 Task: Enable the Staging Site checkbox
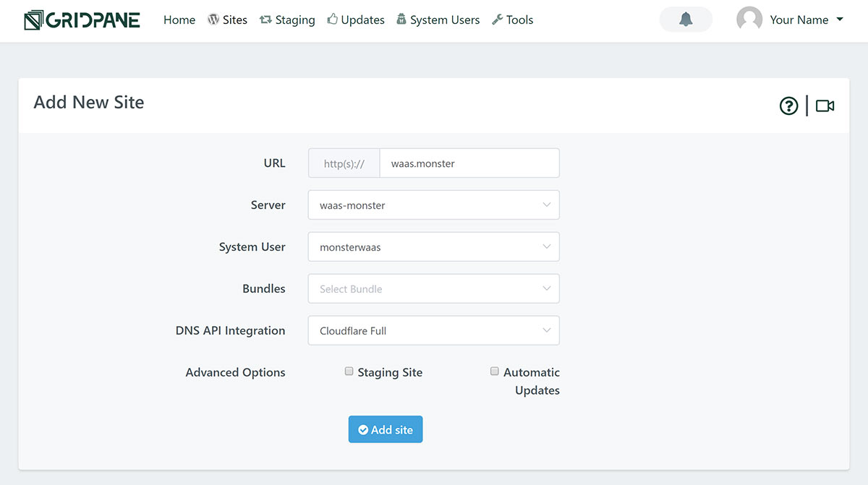(x=349, y=372)
